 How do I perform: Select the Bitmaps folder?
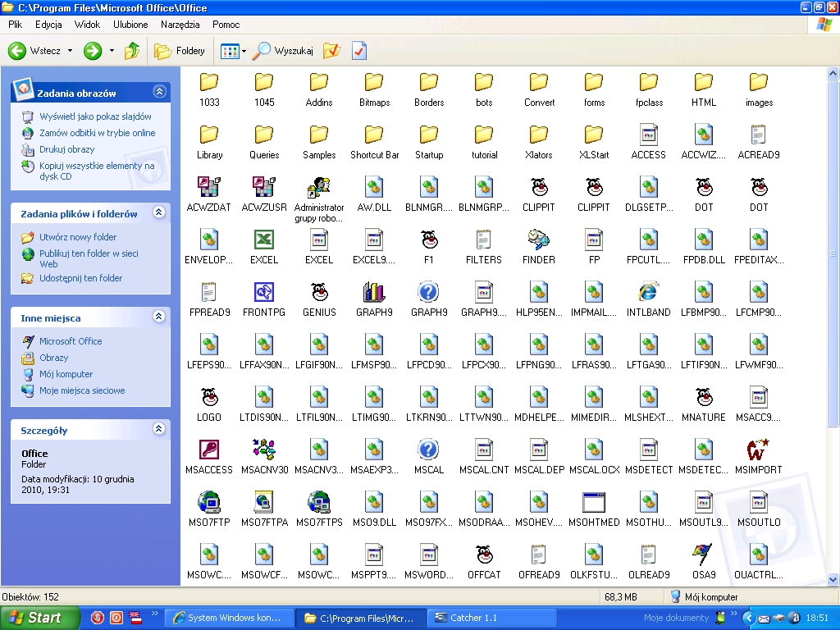point(374,83)
